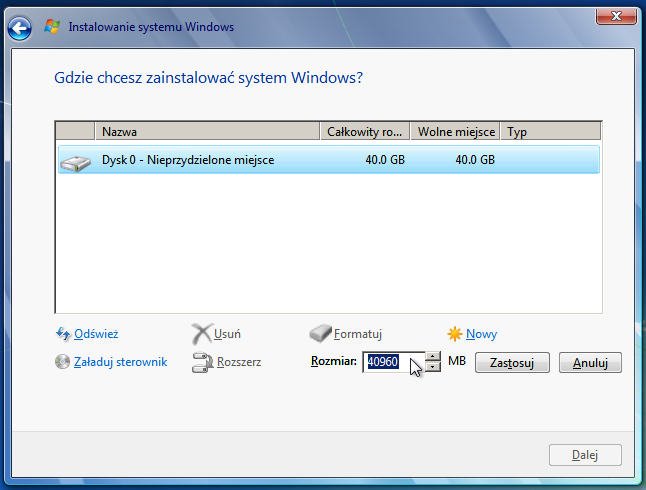Viewport: 646px width, 490px height.
Task: Go back with the blue arrow button
Action: click(19, 28)
